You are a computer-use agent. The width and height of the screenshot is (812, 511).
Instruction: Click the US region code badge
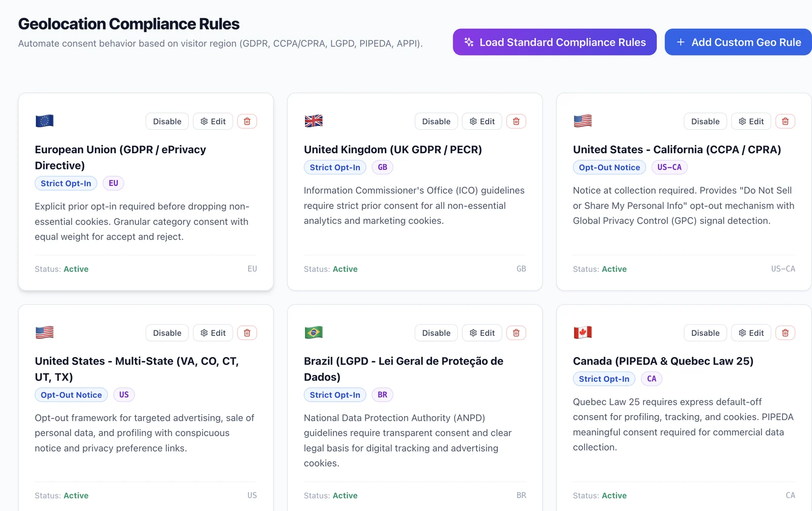[x=124, y=395]
